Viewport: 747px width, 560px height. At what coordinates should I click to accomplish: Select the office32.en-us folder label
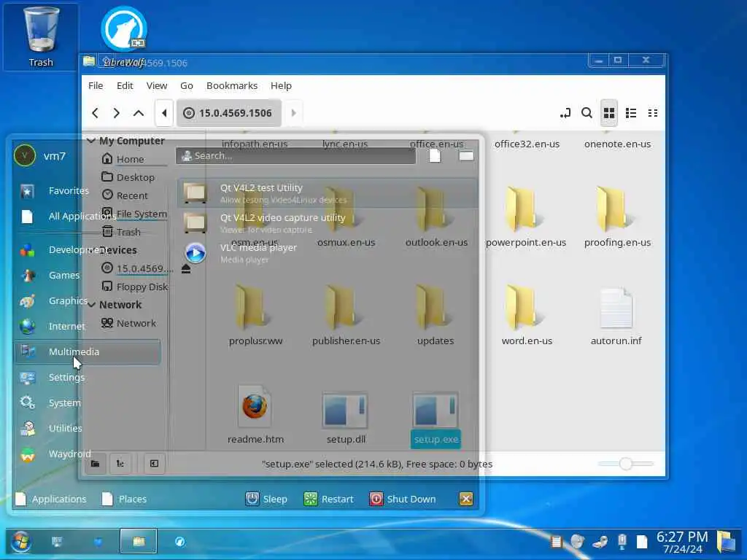[x=527, y=144]
